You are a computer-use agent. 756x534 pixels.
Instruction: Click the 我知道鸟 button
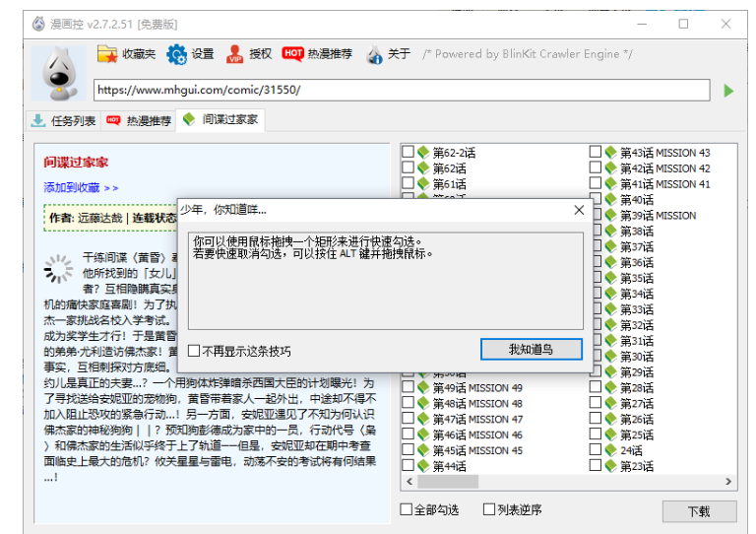click(531, 350)
